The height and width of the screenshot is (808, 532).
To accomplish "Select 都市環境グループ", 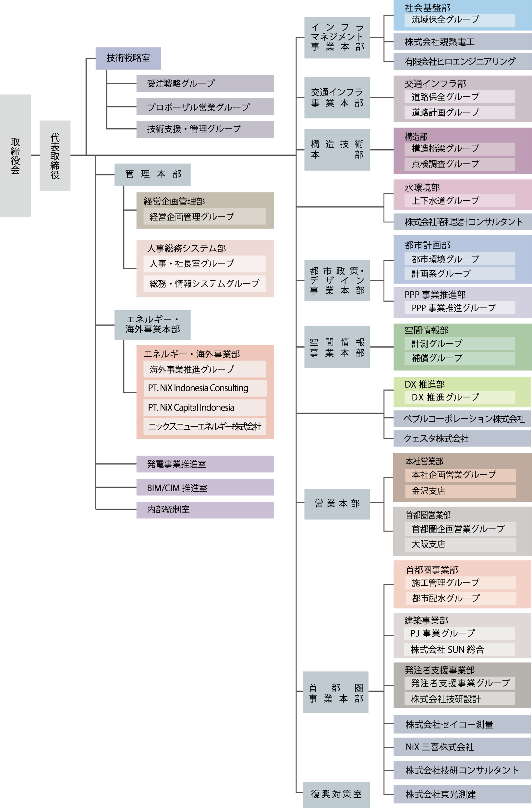I will pyautogui.click(x=460, y=259).
